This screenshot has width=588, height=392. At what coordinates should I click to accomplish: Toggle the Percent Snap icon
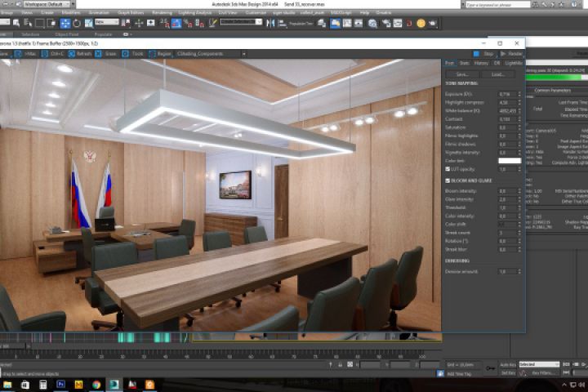pyautogui.click(x=188, y=23)
